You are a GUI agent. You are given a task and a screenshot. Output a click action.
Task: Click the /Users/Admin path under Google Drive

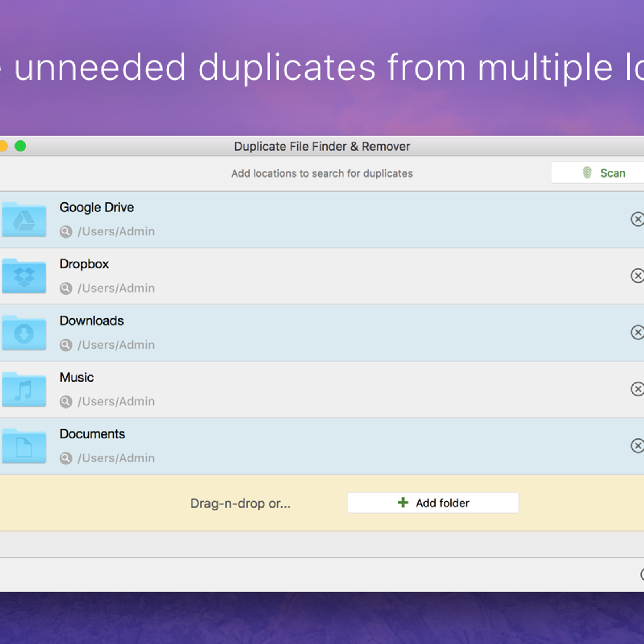coord(116,232)
